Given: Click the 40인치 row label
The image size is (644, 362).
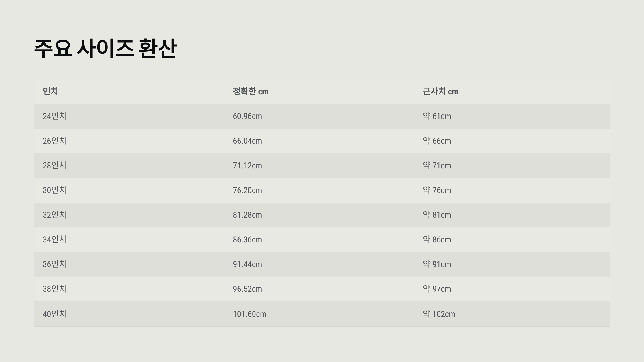Looking at the screenshot, I should tap(55, 314).
